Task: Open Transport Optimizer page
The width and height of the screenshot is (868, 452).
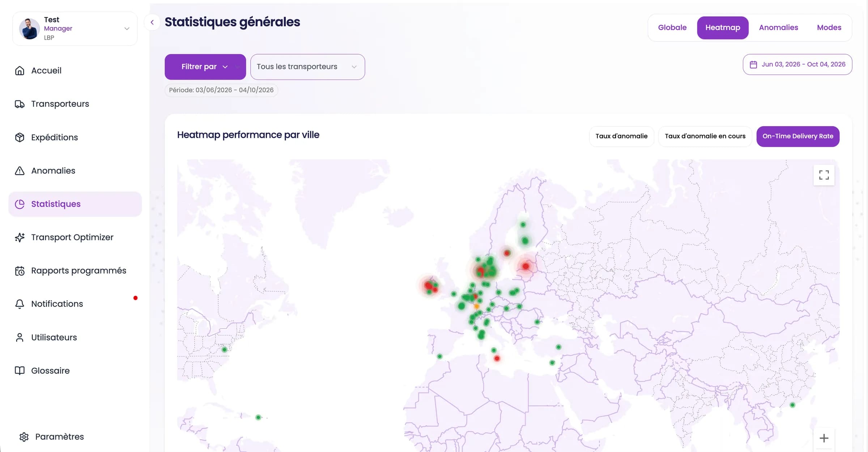Action: [75, 238]
